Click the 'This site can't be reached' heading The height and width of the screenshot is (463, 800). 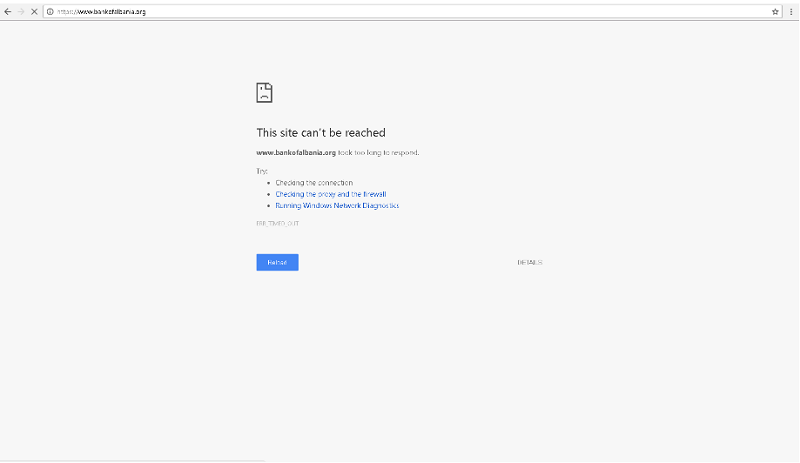tap(321, 133)
